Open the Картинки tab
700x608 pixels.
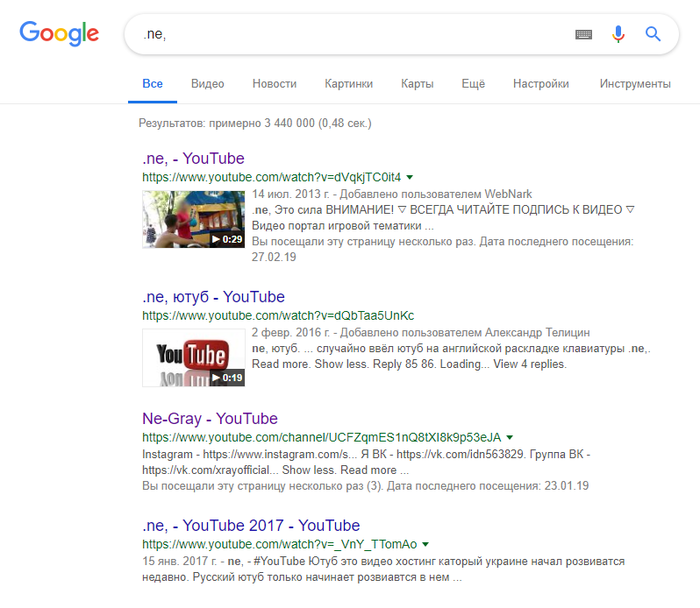pos(348,84)
